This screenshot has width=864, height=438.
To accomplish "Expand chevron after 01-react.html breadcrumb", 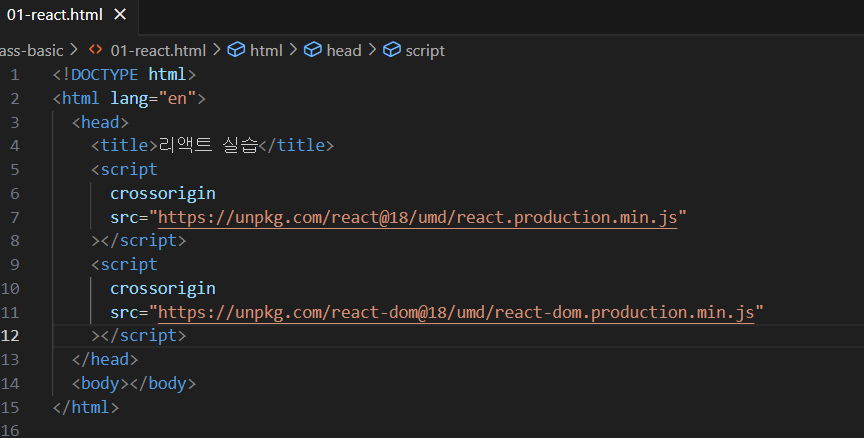I will point(217,50).
